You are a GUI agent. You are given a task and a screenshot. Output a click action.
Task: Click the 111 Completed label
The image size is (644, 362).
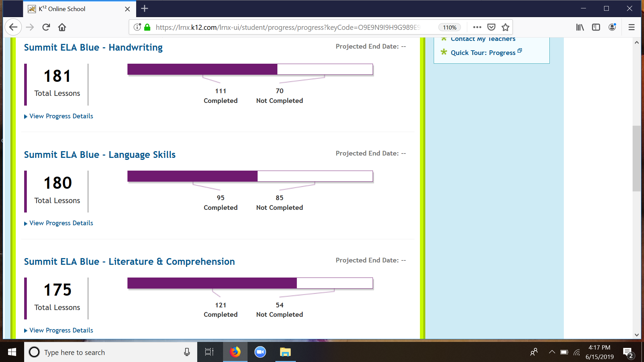[221, 96]
